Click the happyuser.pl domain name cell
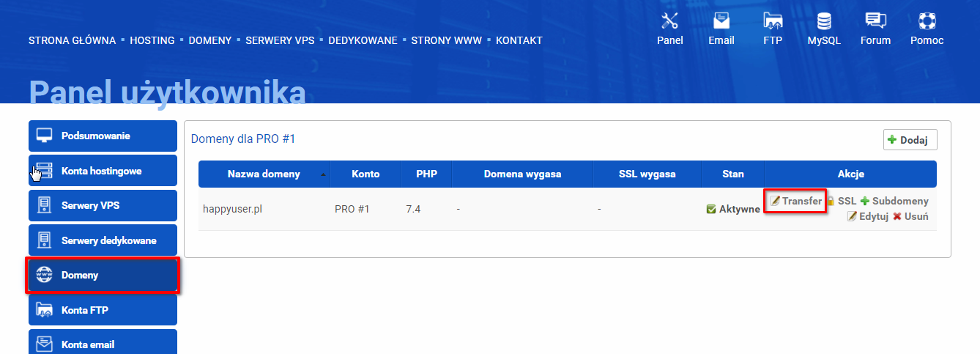This screenshot has width=980, height=354. [232, 209]
